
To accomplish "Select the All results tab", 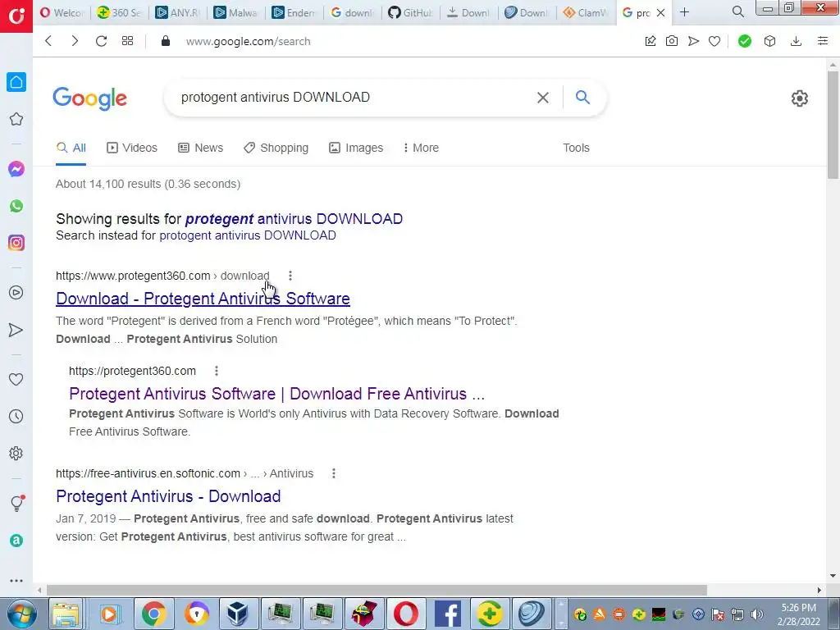I will click(x=71, y=148).
